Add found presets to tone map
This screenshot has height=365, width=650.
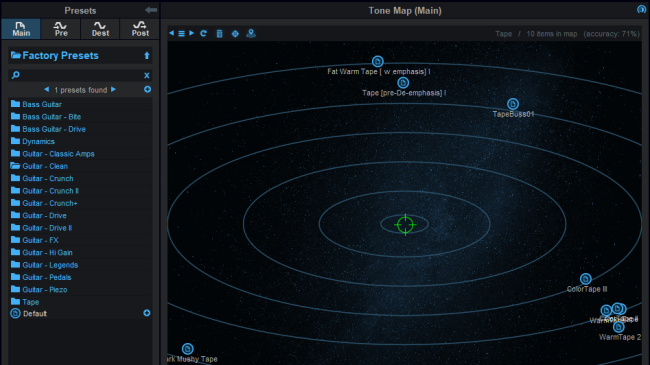click(x=147, y=90)
